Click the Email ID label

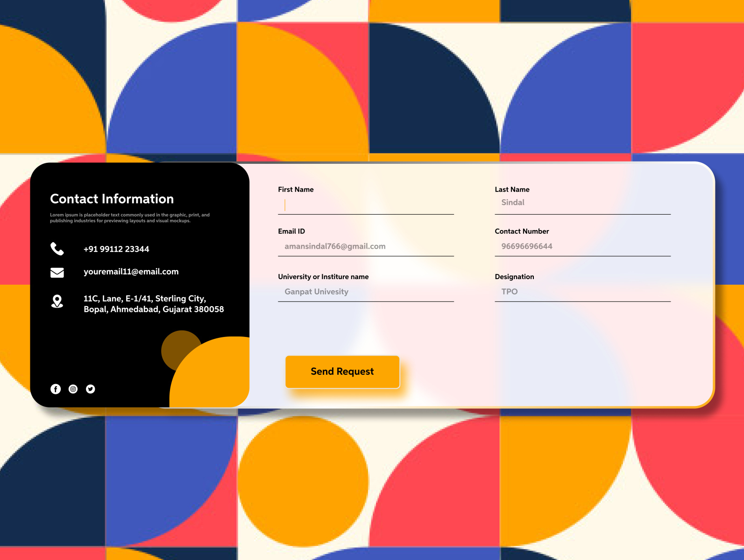pos(291,231)
